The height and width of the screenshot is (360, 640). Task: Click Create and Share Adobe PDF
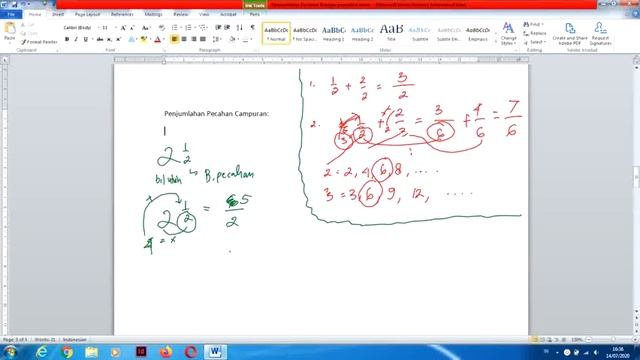click(570, 33)
